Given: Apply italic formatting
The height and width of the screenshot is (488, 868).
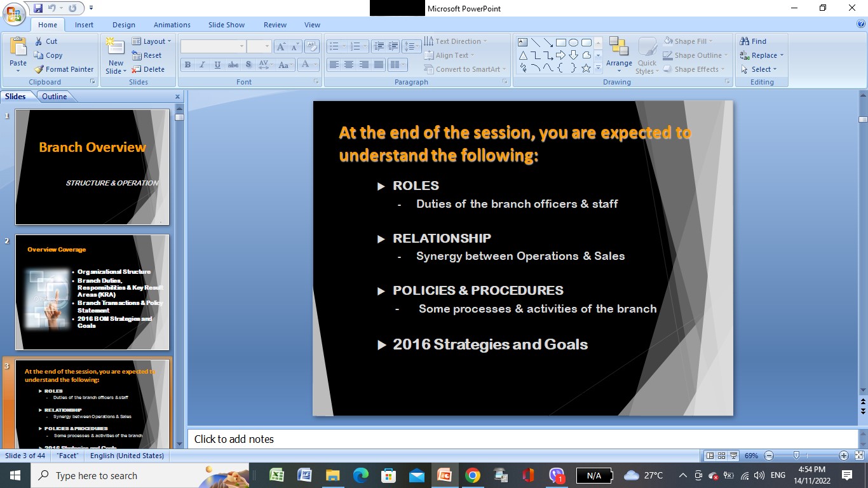Looking at the screenshot, I should [x=203, y=64].
